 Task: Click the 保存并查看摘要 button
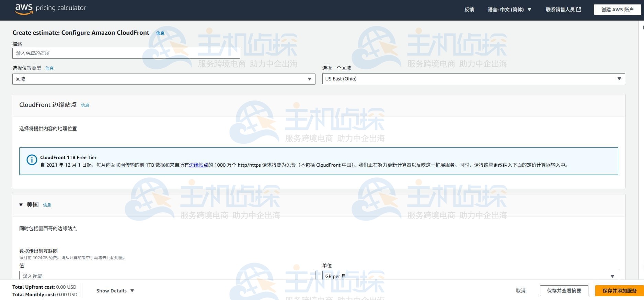[x=564, y=291]
